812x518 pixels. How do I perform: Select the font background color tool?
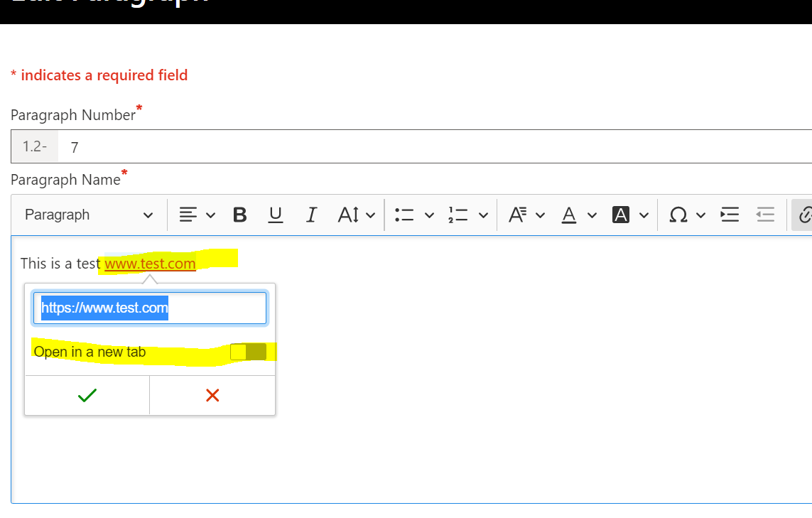point(620,215)
